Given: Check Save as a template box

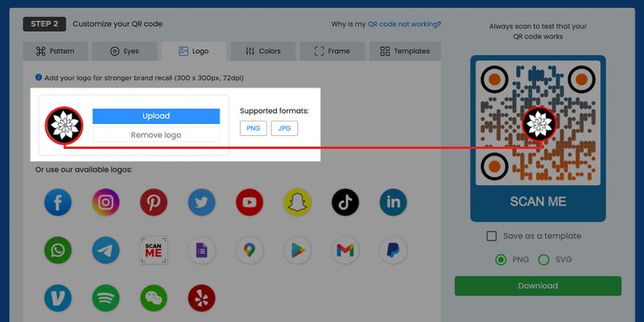Looking at the screenshot, I should point(491,236).
